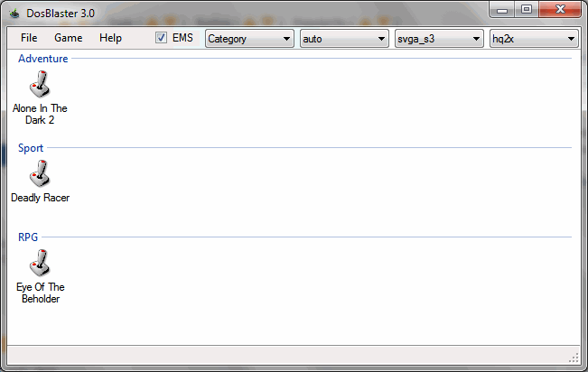Click the window resize grip in status bar

pos(574,358)
